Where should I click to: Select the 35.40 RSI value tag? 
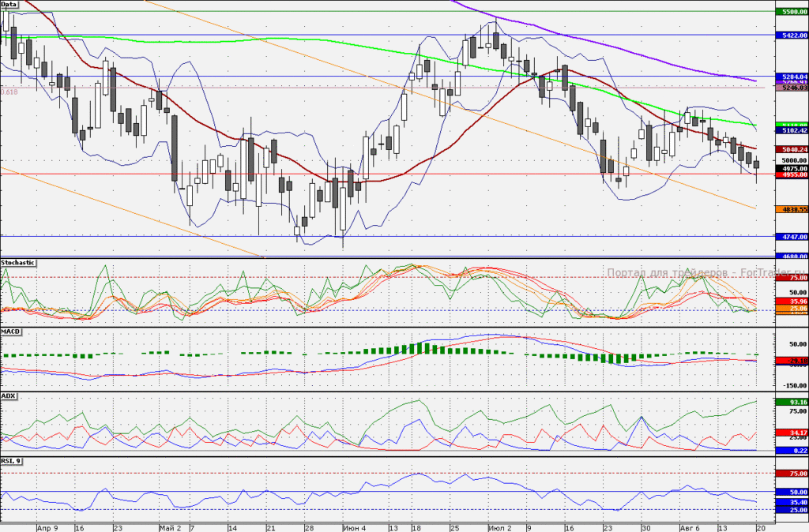792,502
